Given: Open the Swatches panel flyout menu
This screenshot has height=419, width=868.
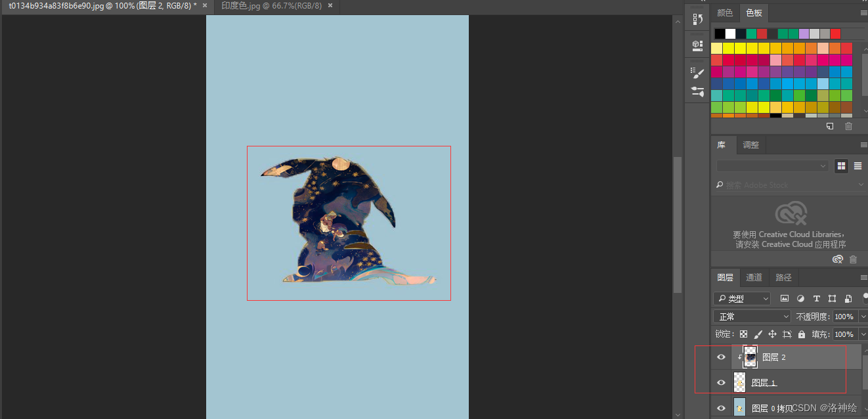Looking at the screenshot, I should point(863,12).
